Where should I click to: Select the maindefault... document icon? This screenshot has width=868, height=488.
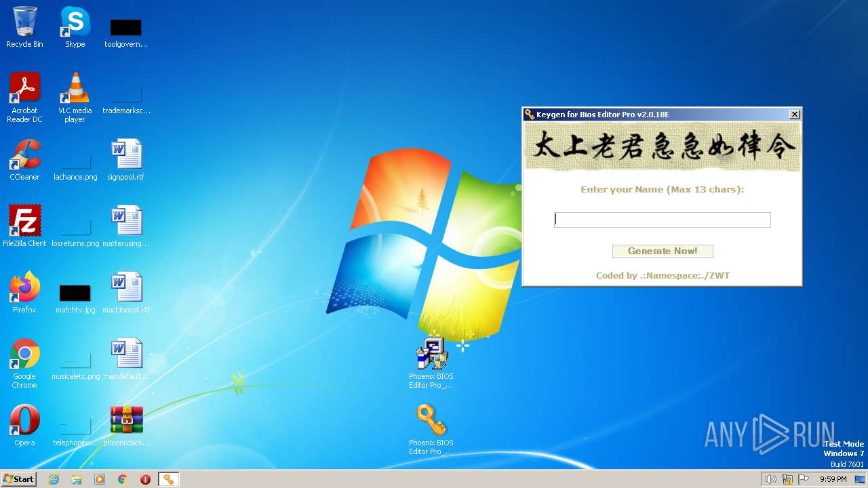click(x=126, y=359)
